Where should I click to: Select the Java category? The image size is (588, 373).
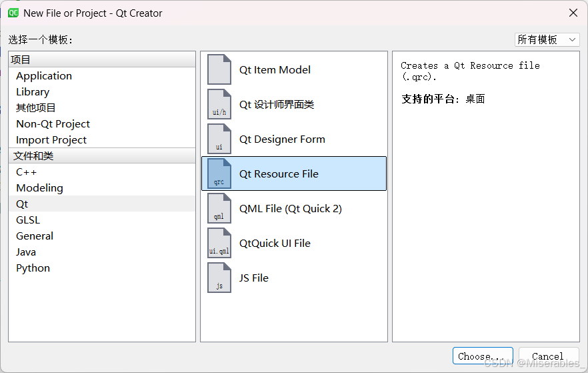(102, 252)
